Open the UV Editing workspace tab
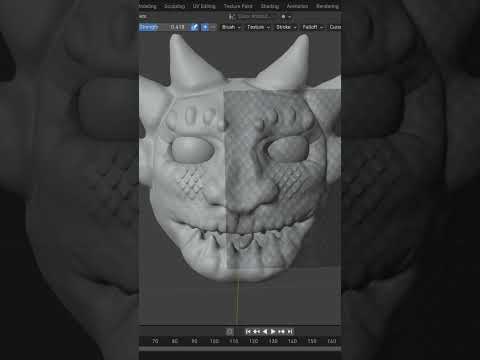Image resolution: width=480 pixels, height=360 pixels. tap(204, 6)
